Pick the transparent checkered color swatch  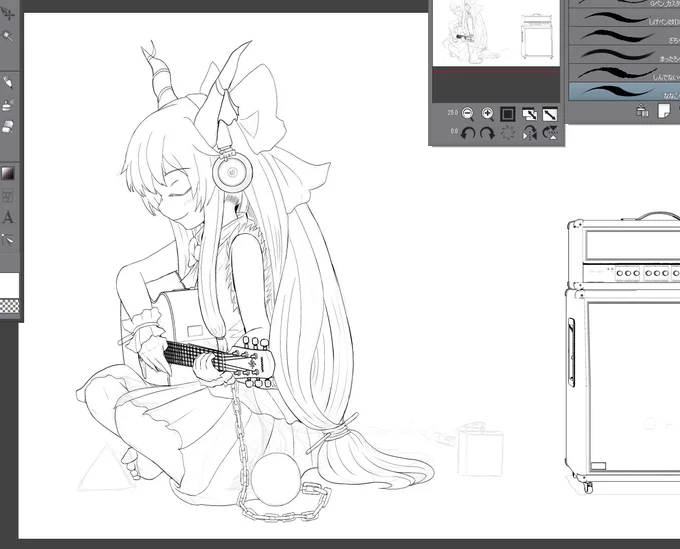[10, 306]
